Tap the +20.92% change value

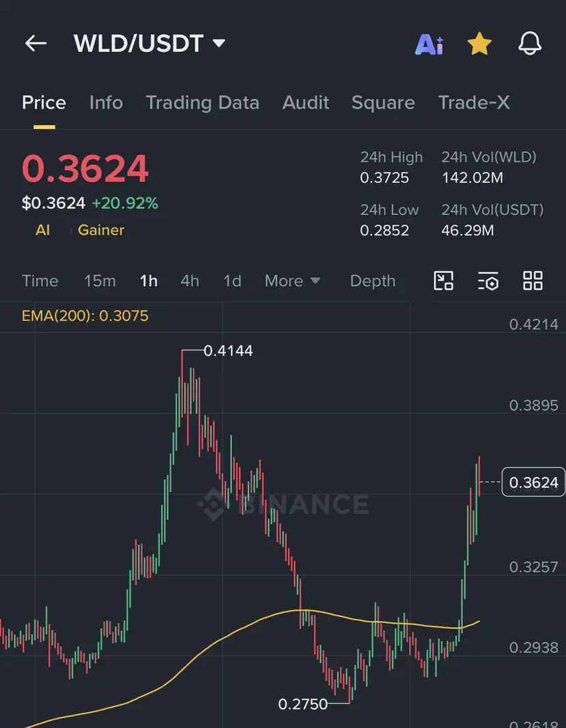click(125, 203)
